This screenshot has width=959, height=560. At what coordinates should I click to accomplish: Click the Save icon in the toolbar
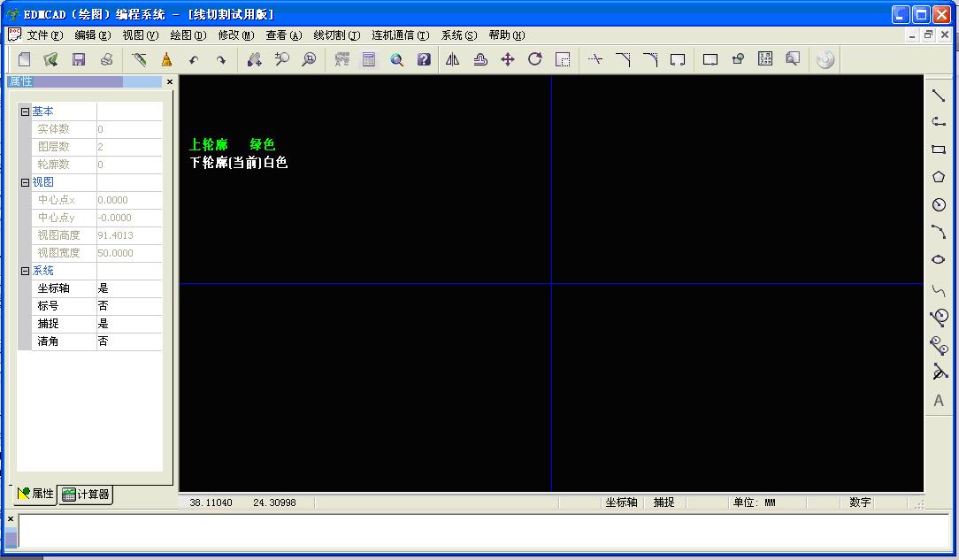tap(79, 58)
